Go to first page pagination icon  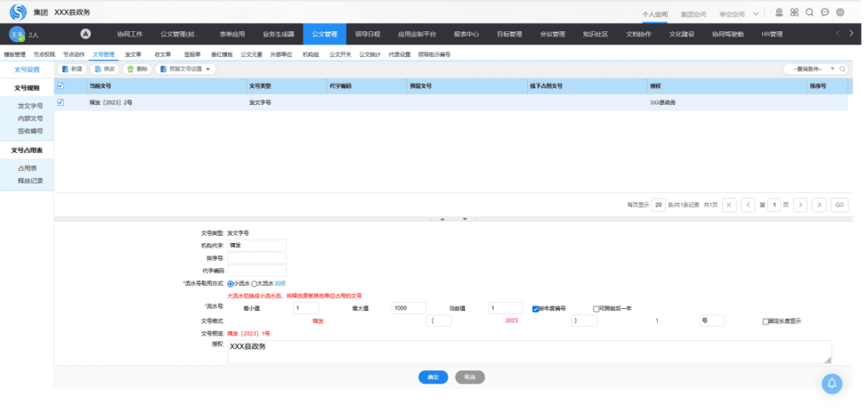coord(729,205)
